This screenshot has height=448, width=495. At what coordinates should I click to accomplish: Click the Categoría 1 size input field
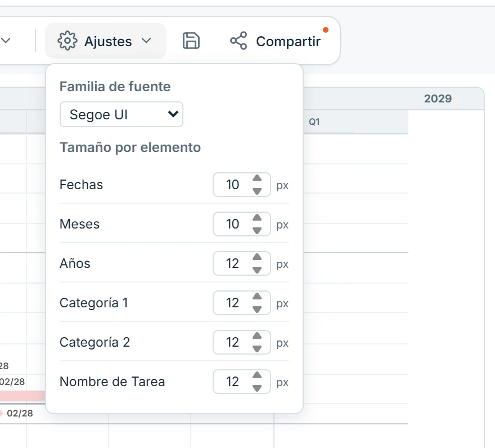point(241,303)
